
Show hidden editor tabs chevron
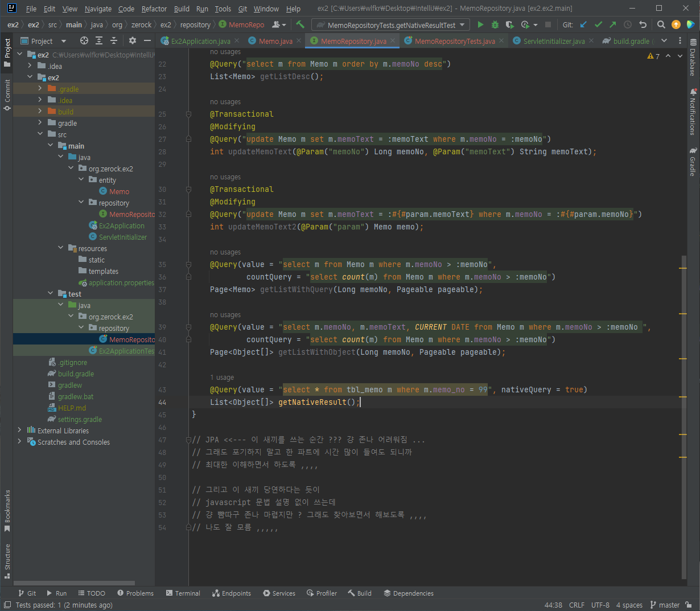[664, 40]
